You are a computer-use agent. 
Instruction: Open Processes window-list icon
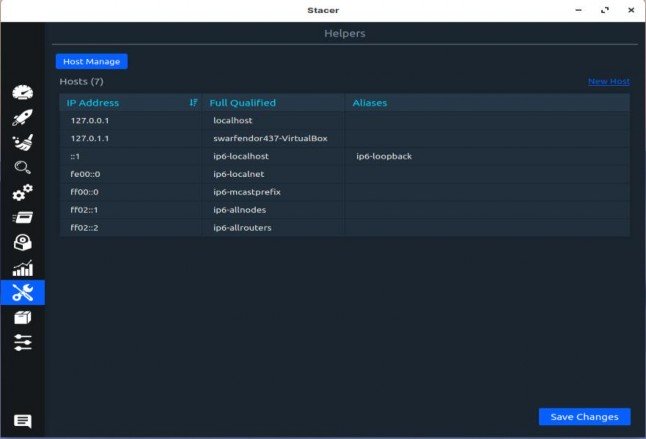23,217
